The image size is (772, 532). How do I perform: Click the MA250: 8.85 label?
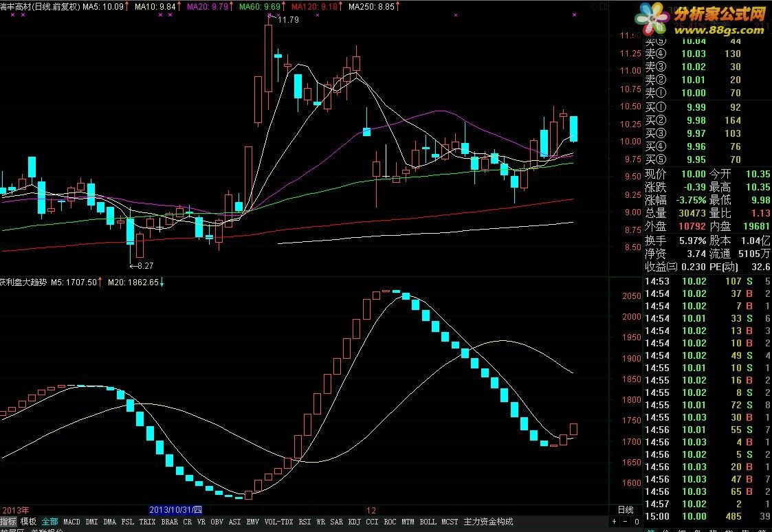tap(371, 6)
